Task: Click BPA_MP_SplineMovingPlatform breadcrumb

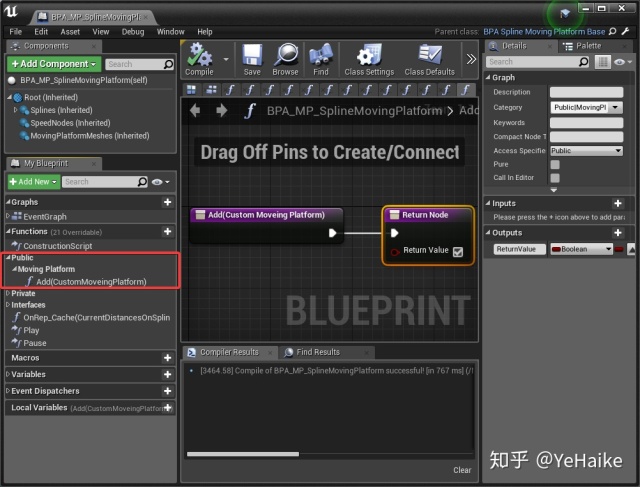Action: [x=354, y=110]
